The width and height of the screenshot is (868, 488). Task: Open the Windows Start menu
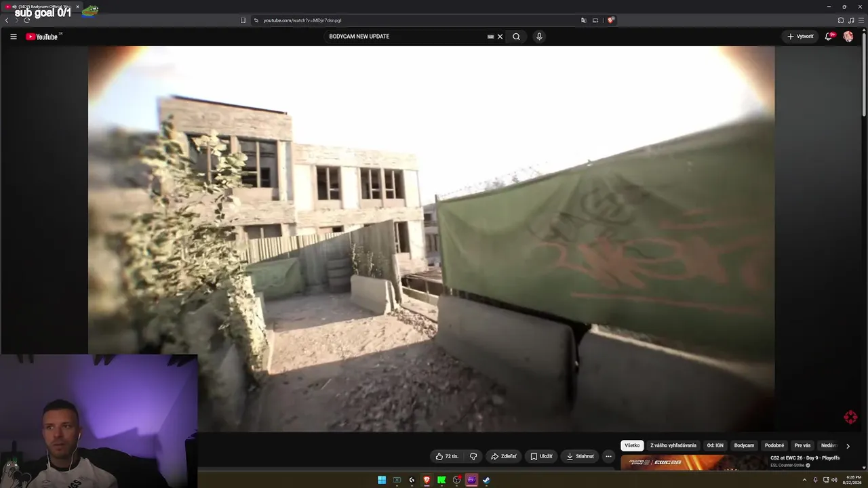point(382,480)
